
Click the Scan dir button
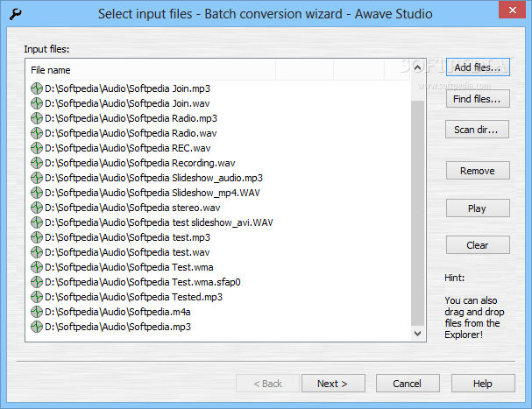click(x=477, y=130)
